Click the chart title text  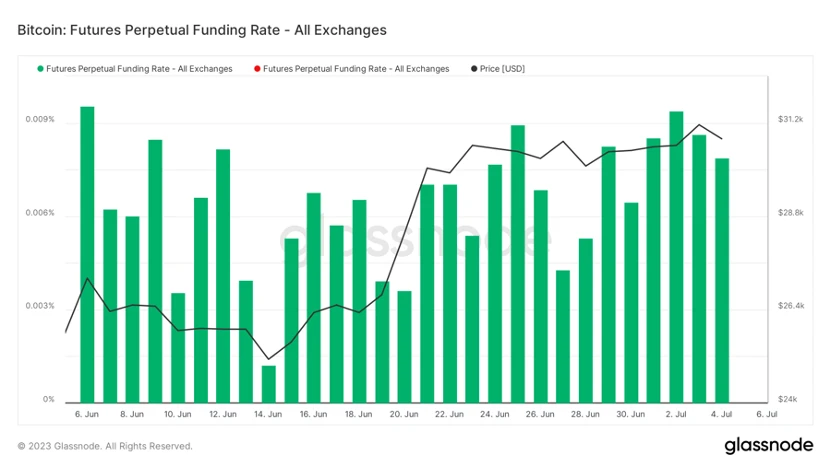tap(202, 30)
